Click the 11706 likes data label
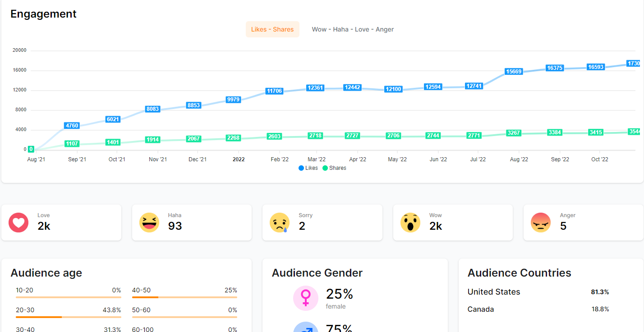This screenshot has width=644, height=332. pos(274,91)
